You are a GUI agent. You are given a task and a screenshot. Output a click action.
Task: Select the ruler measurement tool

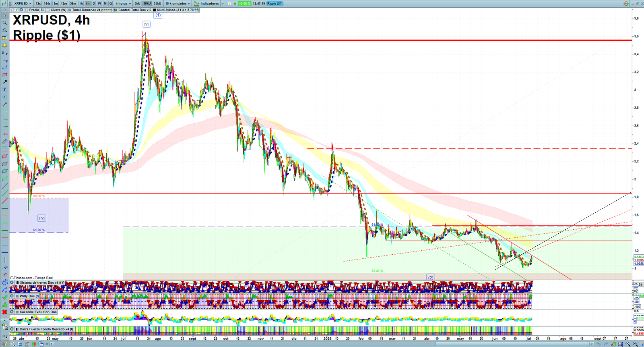[5, 142]
